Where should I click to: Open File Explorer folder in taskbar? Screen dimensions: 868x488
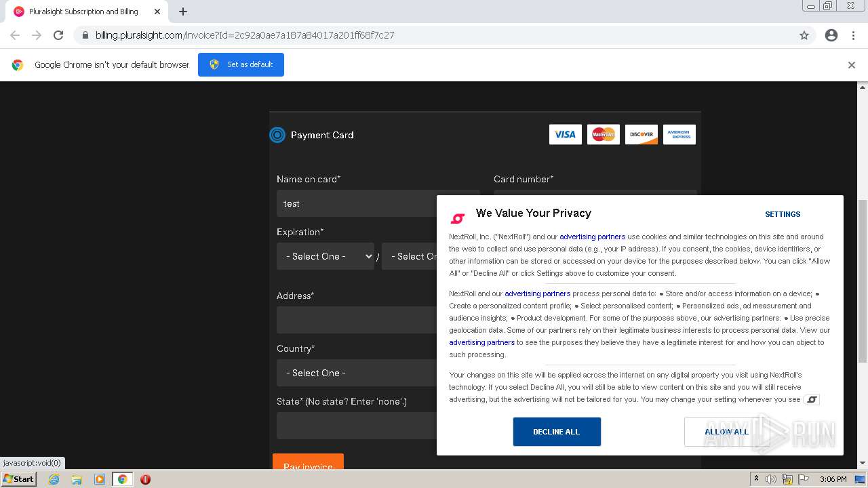(77, 479)
